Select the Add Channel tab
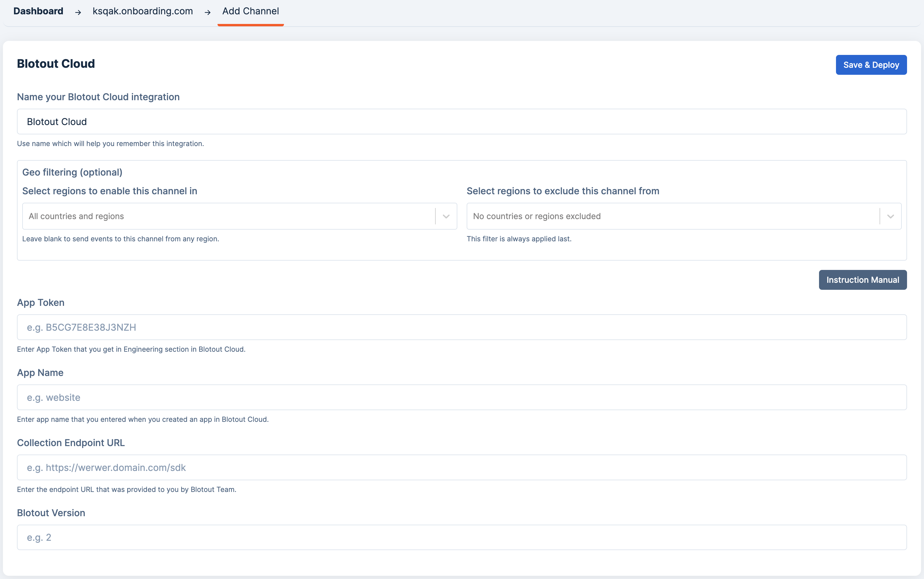 (250, 11)
